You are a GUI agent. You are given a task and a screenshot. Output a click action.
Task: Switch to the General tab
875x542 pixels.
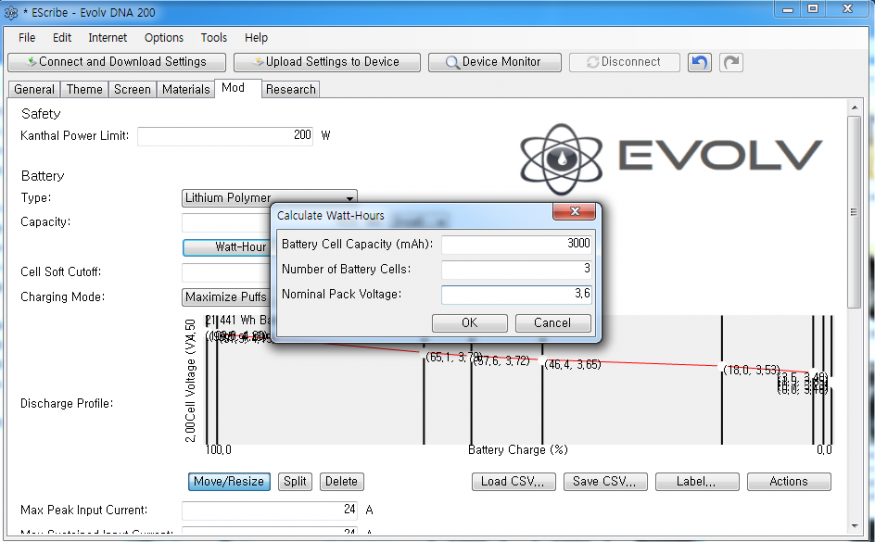[34, 89]
